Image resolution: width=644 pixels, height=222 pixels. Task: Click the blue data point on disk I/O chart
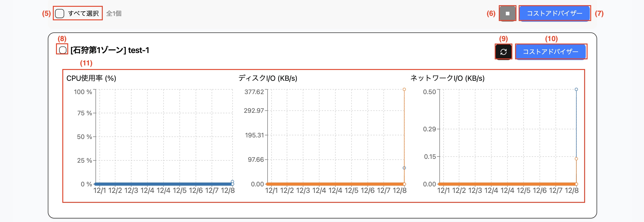point(404,168)
